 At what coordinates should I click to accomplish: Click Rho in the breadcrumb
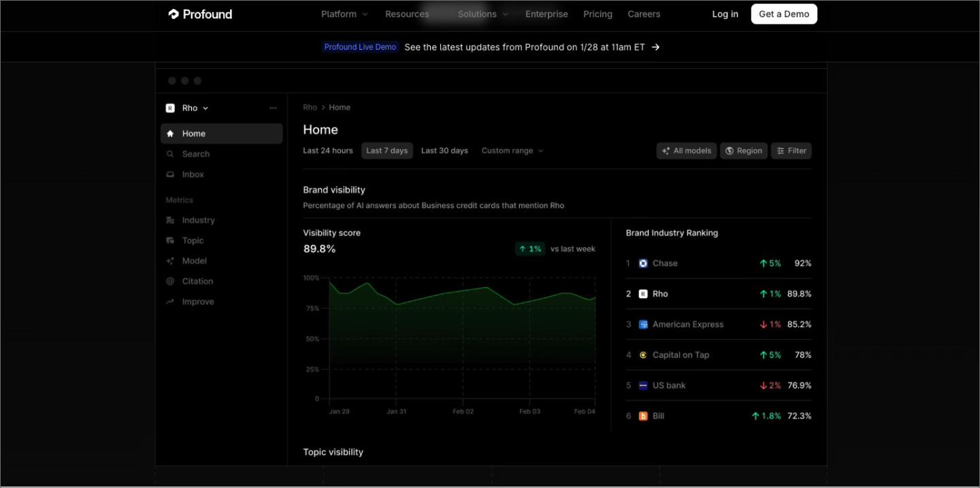point(310,108)
